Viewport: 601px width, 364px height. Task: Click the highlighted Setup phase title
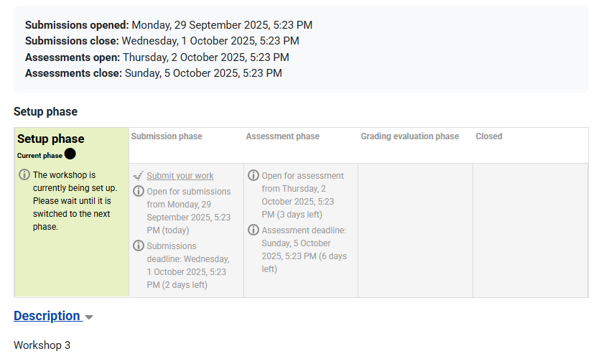(x=51, y=139)
